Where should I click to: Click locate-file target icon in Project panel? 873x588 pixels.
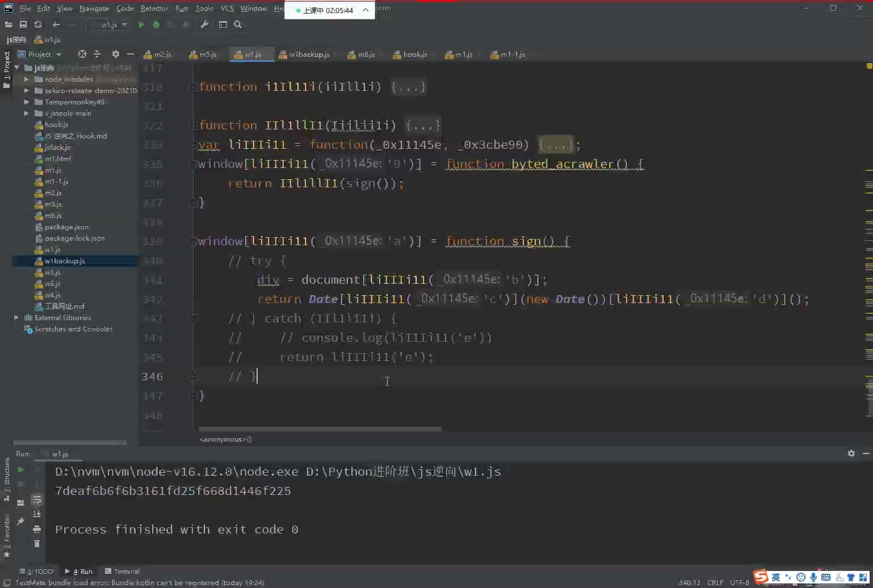coord(82,54)
